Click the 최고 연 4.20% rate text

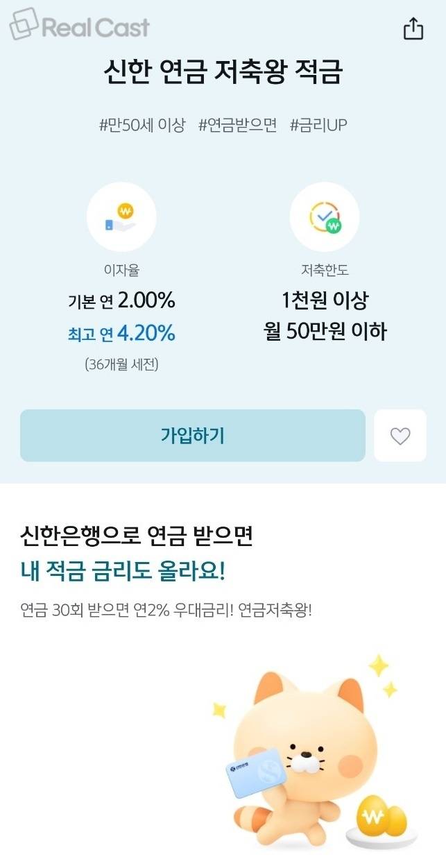(121, 334)
